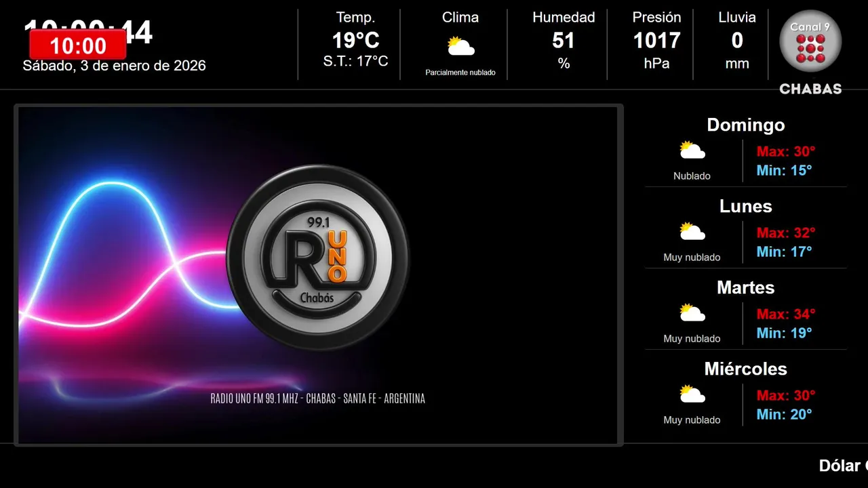The height and width of the screenshot is (488, 868).
Task: Click the Lunes forecast heading
Action: 746,206
